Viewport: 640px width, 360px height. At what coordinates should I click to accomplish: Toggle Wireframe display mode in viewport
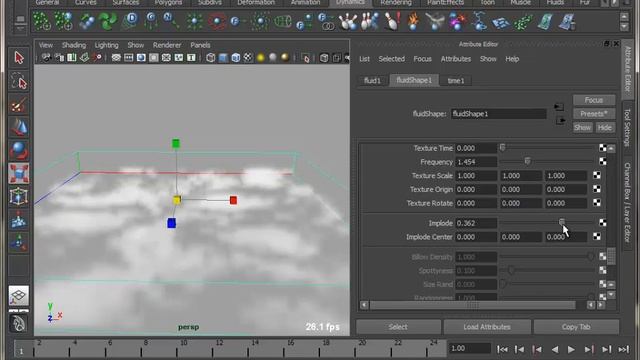coord(211,58)
